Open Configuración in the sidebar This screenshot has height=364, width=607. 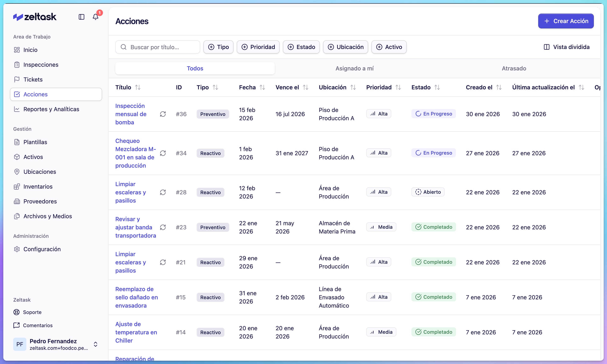[x=56, y=249]
